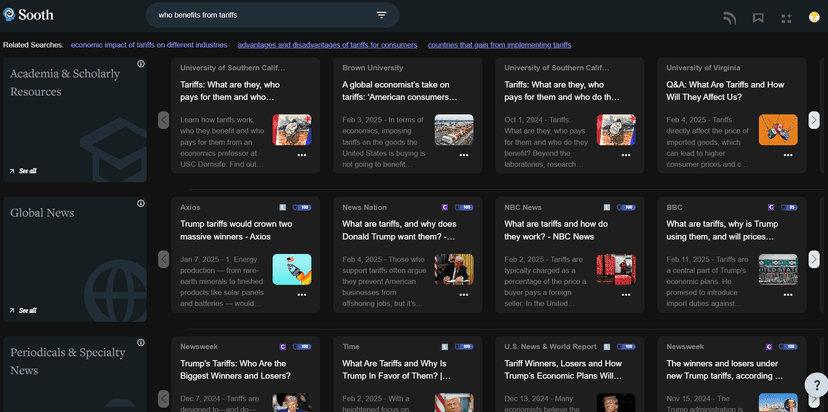Viewport: 828px width, 412px height.
Task: Open the three-dot menu on the NBC News card
Action: tap(626, 295)
